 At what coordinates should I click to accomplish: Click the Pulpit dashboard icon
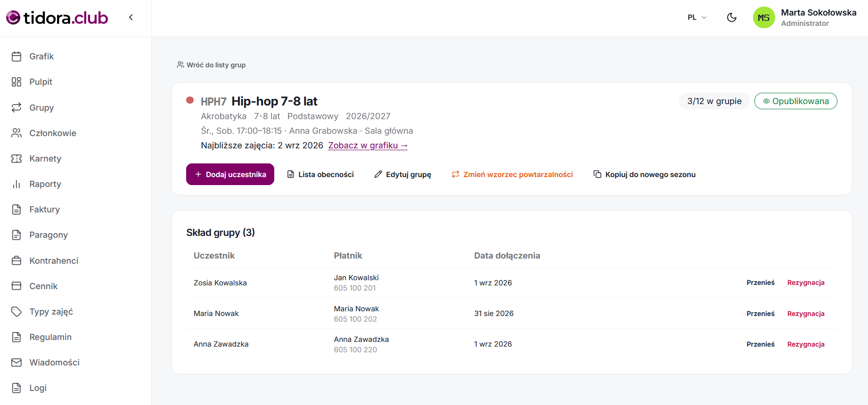[x=16, y=82]
